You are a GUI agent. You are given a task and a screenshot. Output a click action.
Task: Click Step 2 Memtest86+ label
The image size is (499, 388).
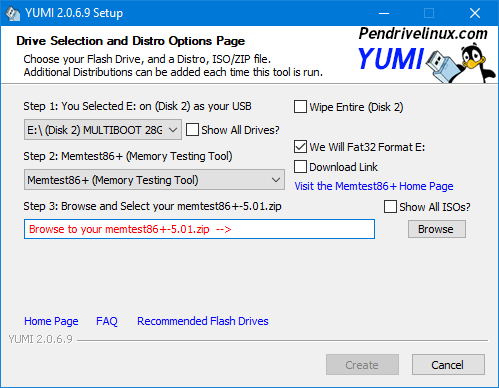[128, 156]
